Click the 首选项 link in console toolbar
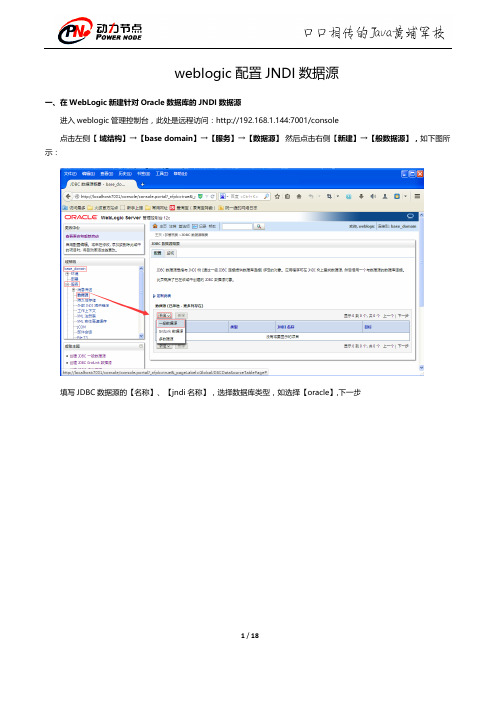The image size is (496, 702). (184, 227)
